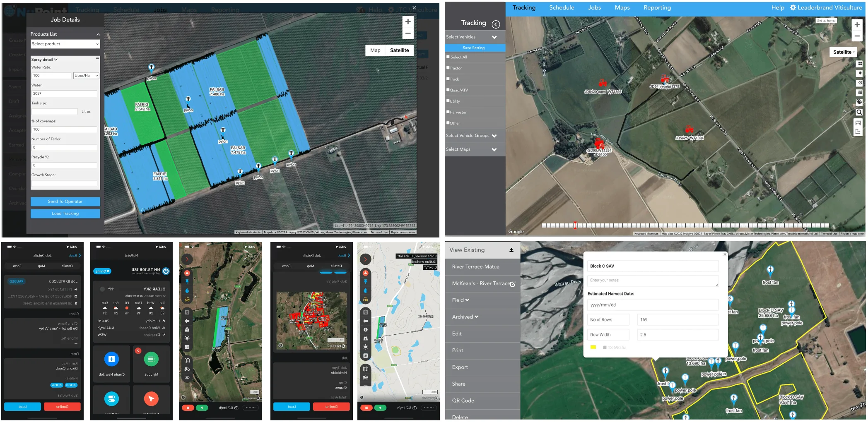The height and width of the screenshot is (422, 868).
Task: Open the Select product dropdown
Action: tap(65, 44)
